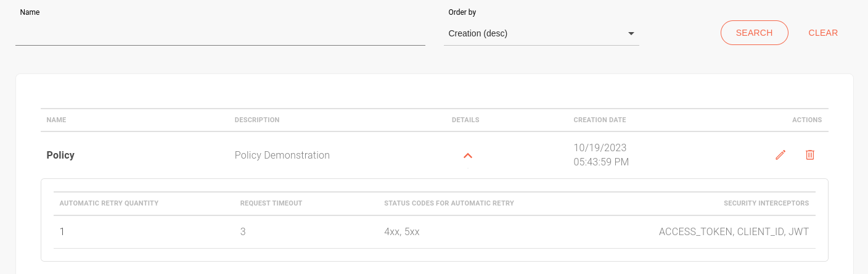Collapse the Policy details chevron
This screenshot has height=274, width=868.
tap(468, 156)
